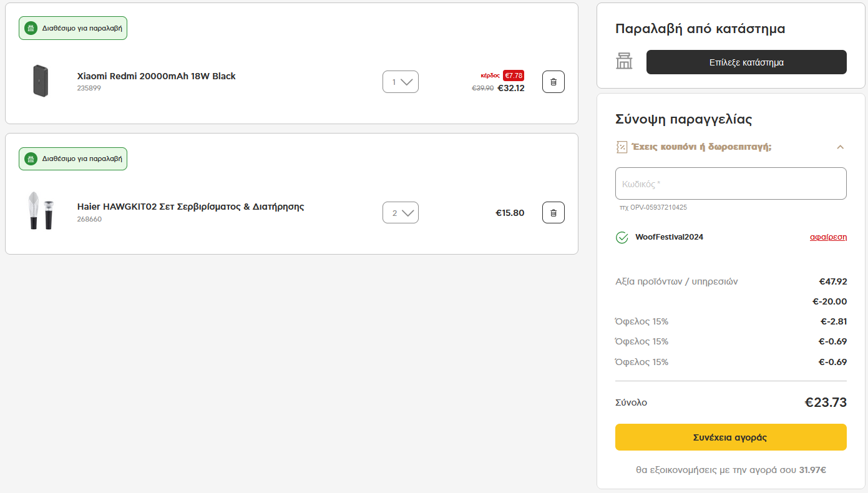Click the Έχεις κουπόνι ή δωροεπιταγή heading
Viewport: 868px width, 493px height.
[x=701, y=147]
